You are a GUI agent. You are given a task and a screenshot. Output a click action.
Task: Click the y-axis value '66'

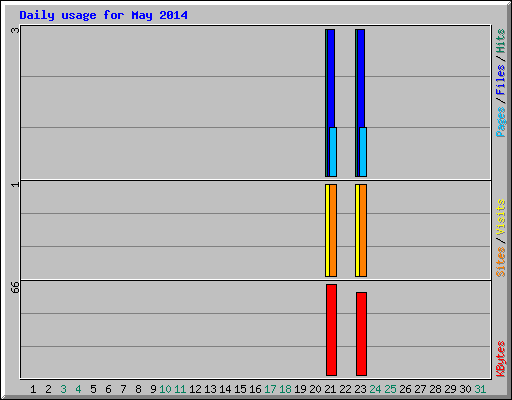point(15,287)
